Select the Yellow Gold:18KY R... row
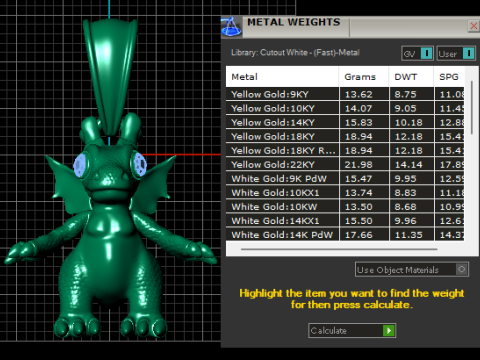The height and width of the screenshot is (360, 480). pyautogui.click(x=345, y=150)
